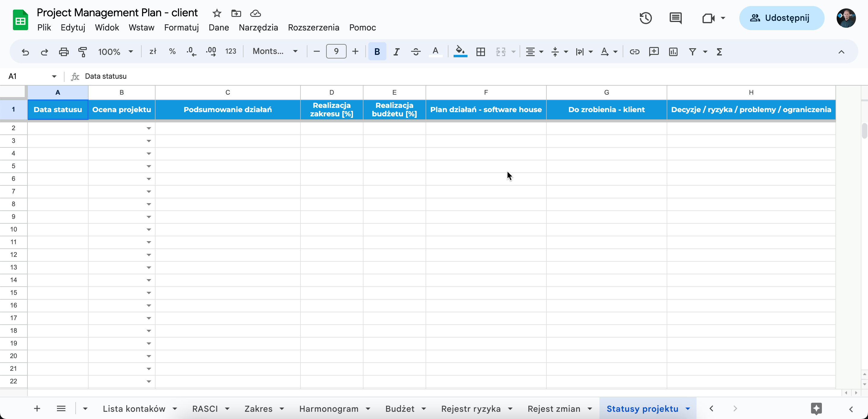This screenshot has height=419, width=868.
Task: Open the borders tool
Action: pyautogui.click(x=480, y=52)
